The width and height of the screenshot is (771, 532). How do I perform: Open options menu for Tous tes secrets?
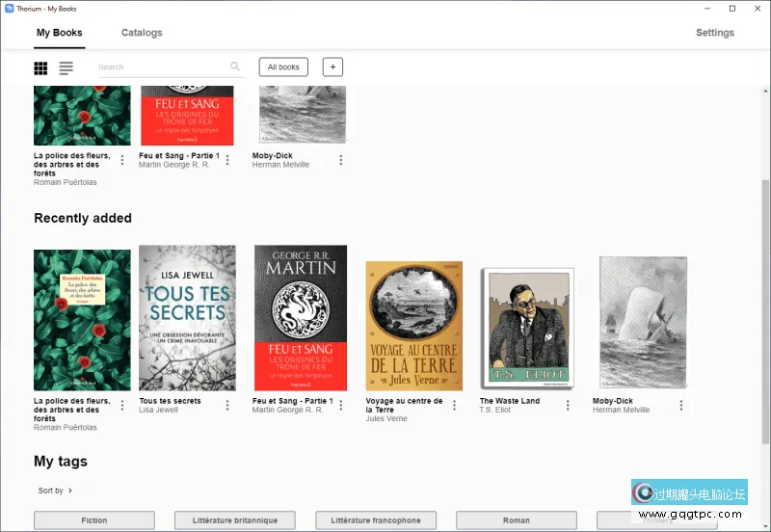[x=227, y=406]
